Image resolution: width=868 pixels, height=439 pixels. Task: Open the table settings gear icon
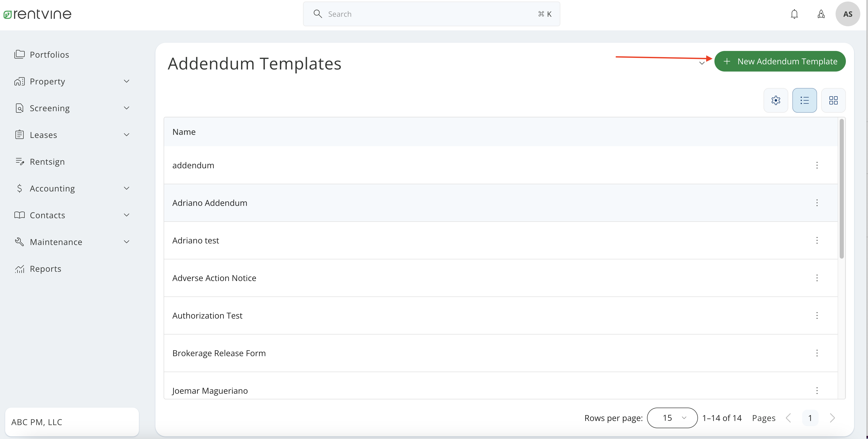point(776,100)
